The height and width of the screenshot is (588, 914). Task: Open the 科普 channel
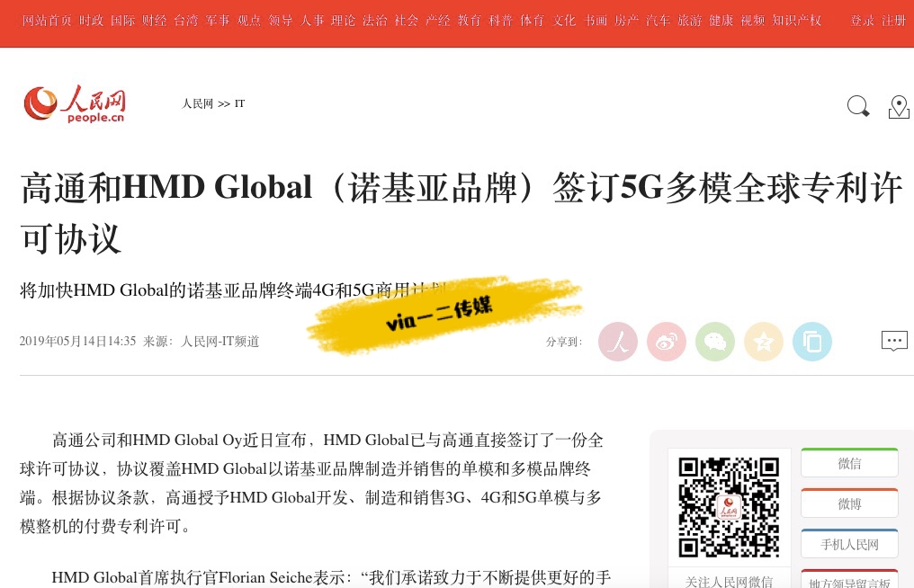click(501, 21)
